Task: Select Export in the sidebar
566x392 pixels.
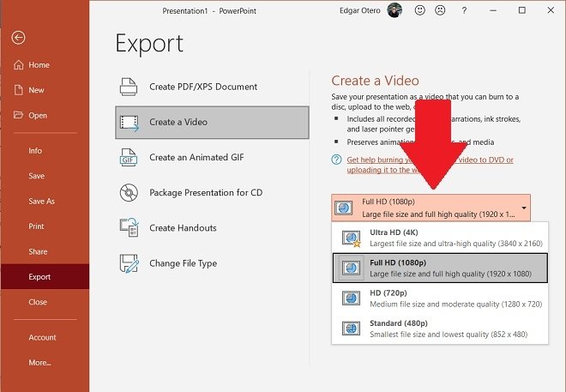Action: [45, 276]
